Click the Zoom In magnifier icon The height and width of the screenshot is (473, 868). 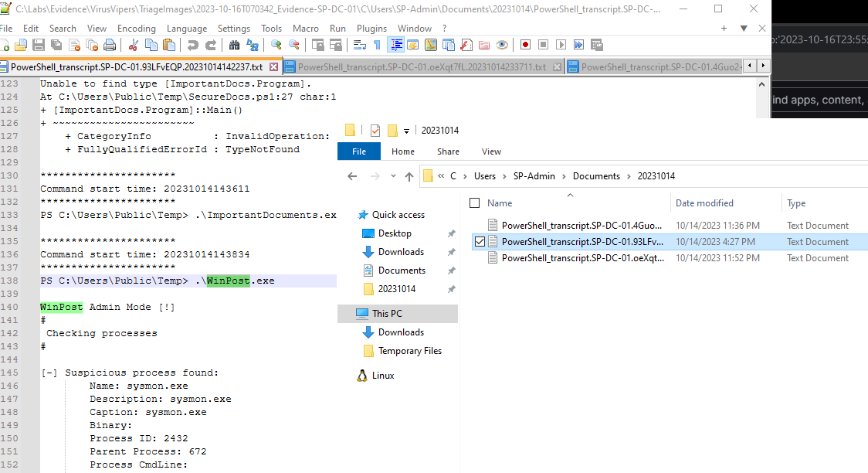[x=276, y=45]
